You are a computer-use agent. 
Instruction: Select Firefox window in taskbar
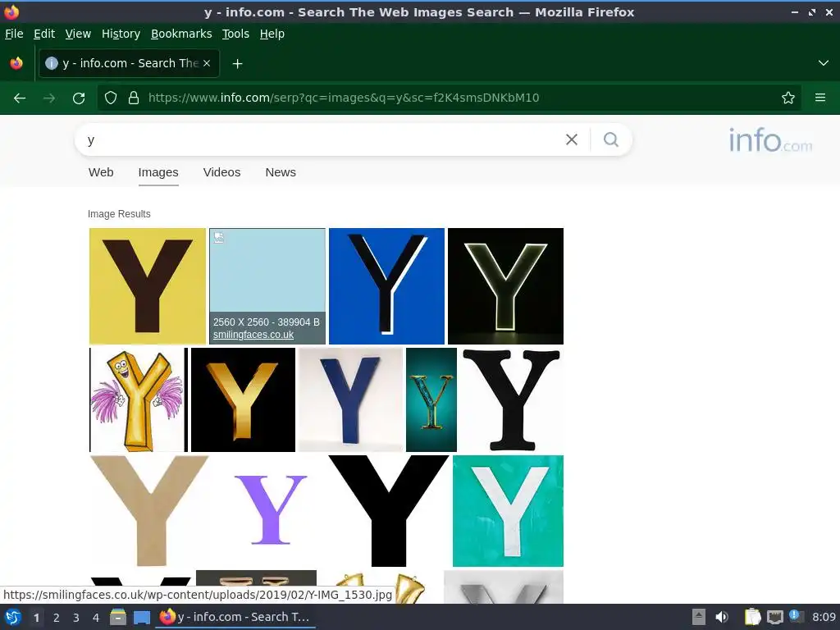[x=235, y=617]
